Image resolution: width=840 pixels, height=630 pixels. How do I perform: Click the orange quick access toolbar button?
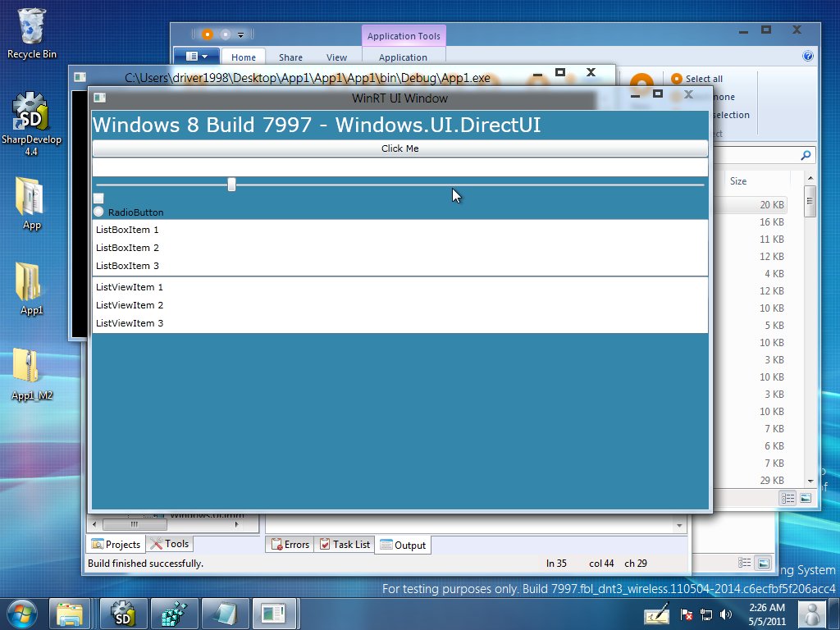208,34
